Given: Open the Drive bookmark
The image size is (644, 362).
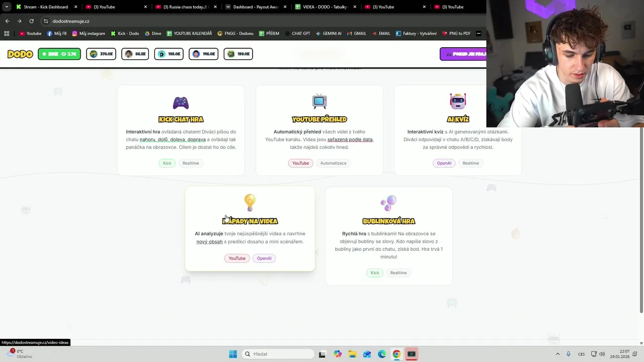Looking at the screenshot, I should 153,34.
